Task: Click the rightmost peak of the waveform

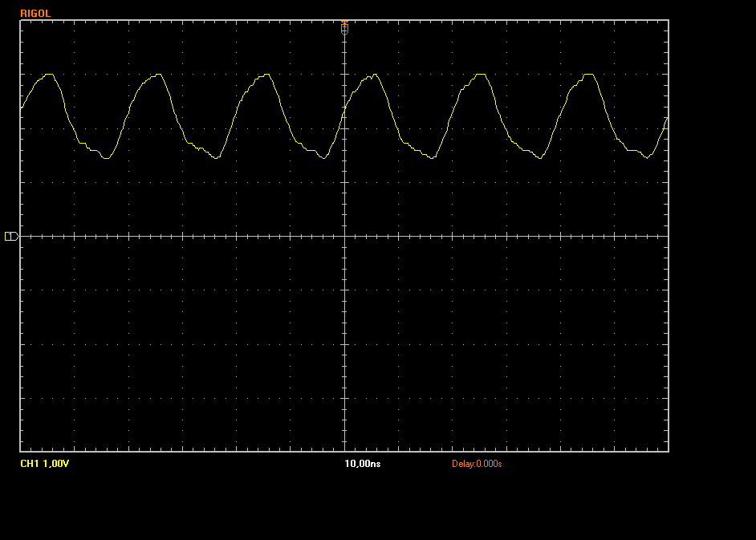Action: click(x=590, y=75)
